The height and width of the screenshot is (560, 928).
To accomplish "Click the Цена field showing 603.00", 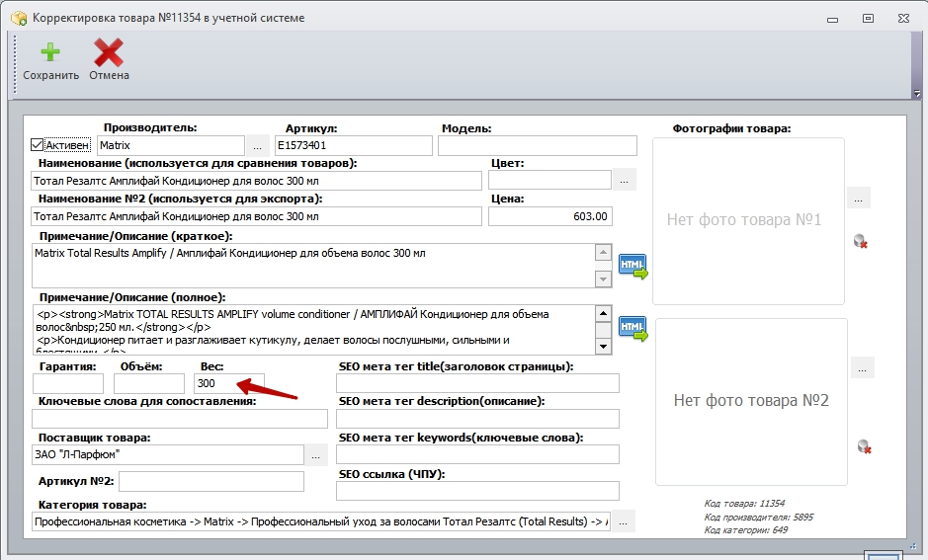I will (550, 216).
